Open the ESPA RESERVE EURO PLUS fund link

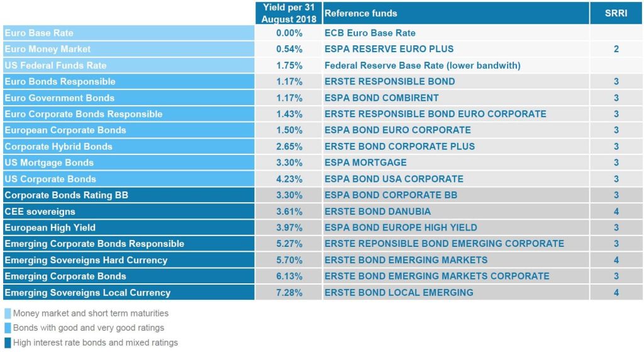pos(389,49)
